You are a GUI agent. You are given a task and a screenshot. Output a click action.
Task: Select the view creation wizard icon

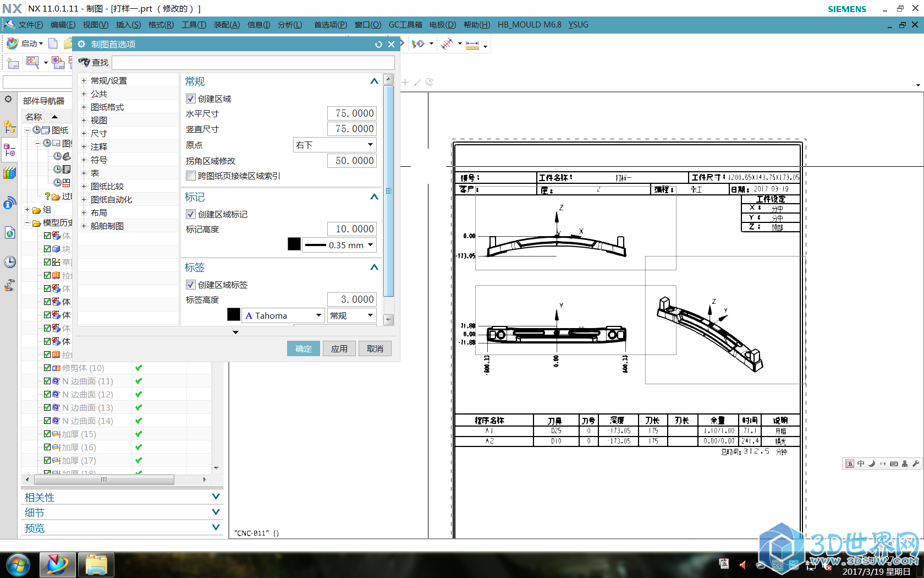[x=32, y=62]
